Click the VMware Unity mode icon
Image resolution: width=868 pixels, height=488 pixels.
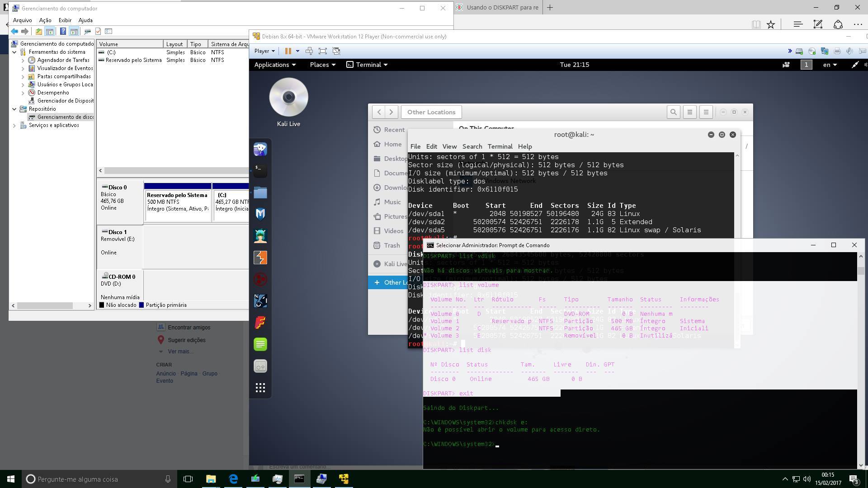coord(336,51)
